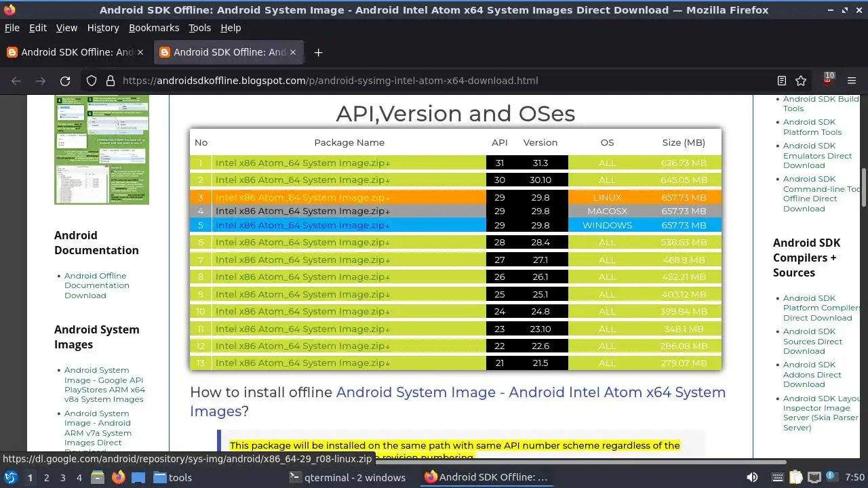The height and width of the screenshot is (488, 868).
Task: Open the keyboard layout tray icon
Action: 777,477
